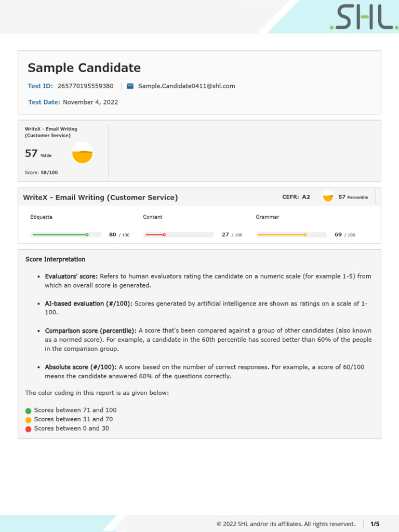Click the blue email envelope icon
Image resolution: width=399 pixels, height=532 pixels.
[x=130, y=86]
